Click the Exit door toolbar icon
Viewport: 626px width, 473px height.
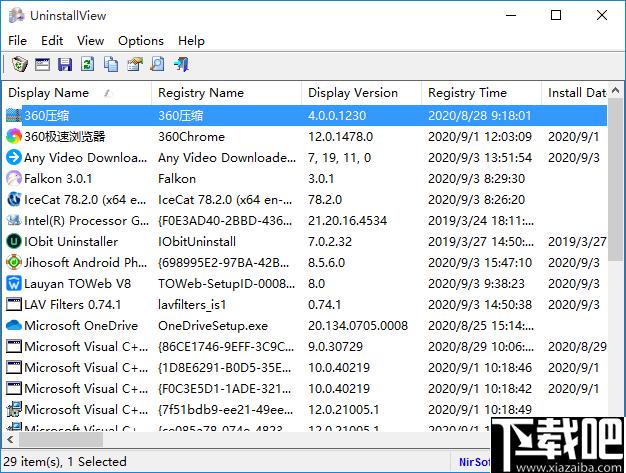coord(181,65)
